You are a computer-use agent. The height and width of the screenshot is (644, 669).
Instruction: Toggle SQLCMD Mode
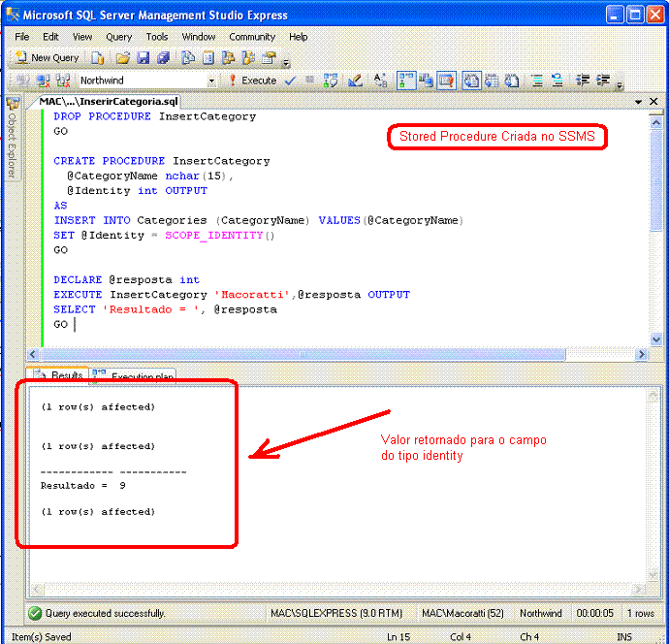point(446,80)
